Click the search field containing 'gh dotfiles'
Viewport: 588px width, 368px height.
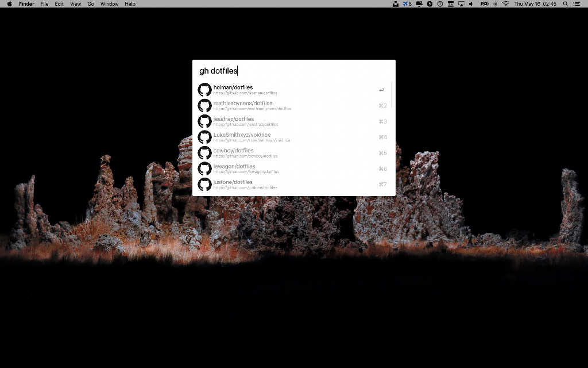293,71
